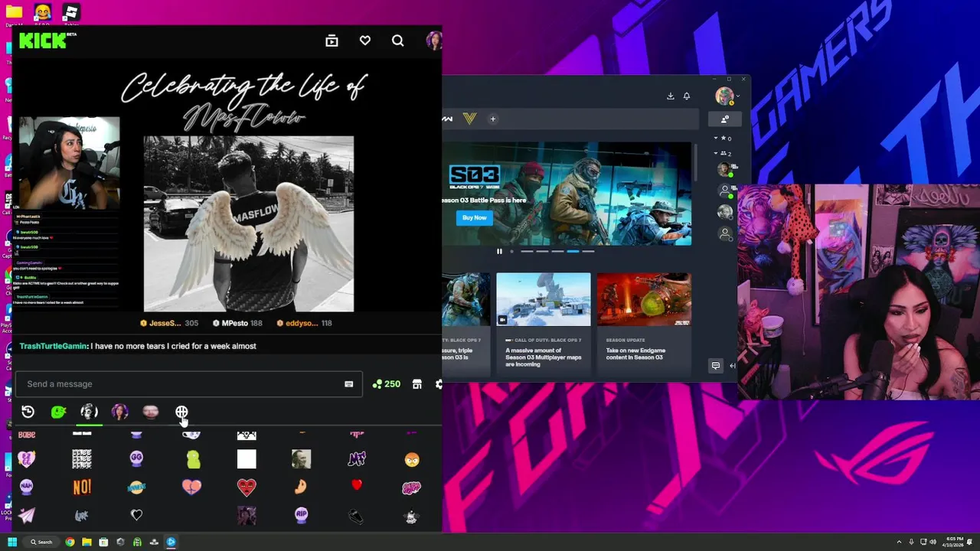The height and width of the screenshot is (551, 980).
Task: Pick the ear emote
Action: click(x=301, y=487)
